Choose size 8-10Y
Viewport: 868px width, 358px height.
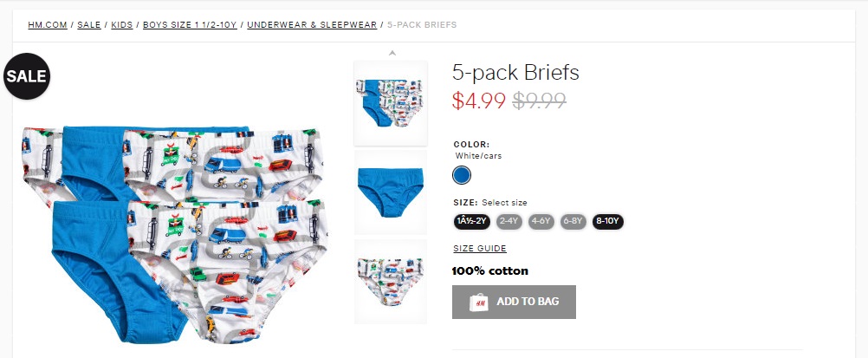pyautogui.click(x=607, y=221)
